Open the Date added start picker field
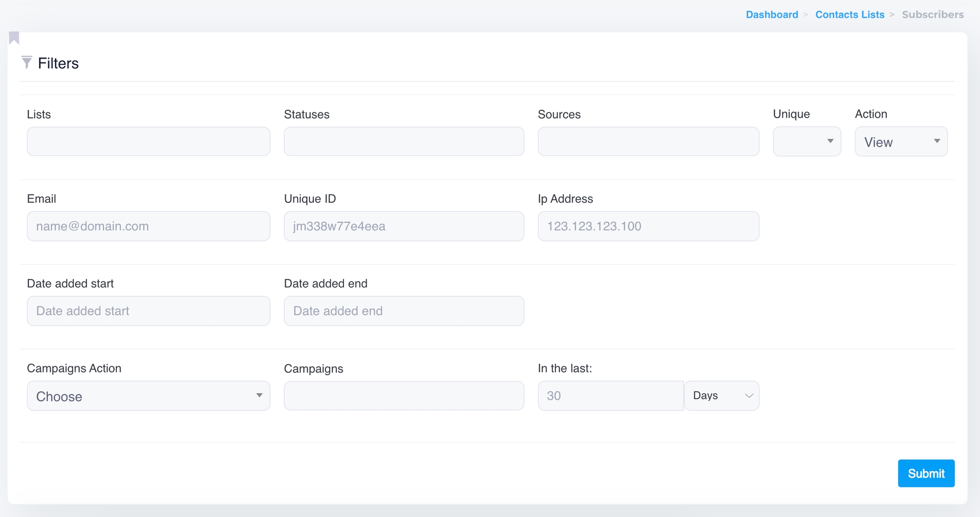The width and height of the screenshot is (980, 517). click(148, 311)
